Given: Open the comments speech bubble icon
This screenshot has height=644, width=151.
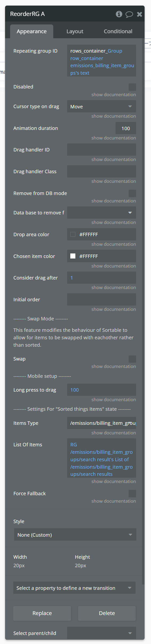Looking at the screenshot, I should point(129,14).
